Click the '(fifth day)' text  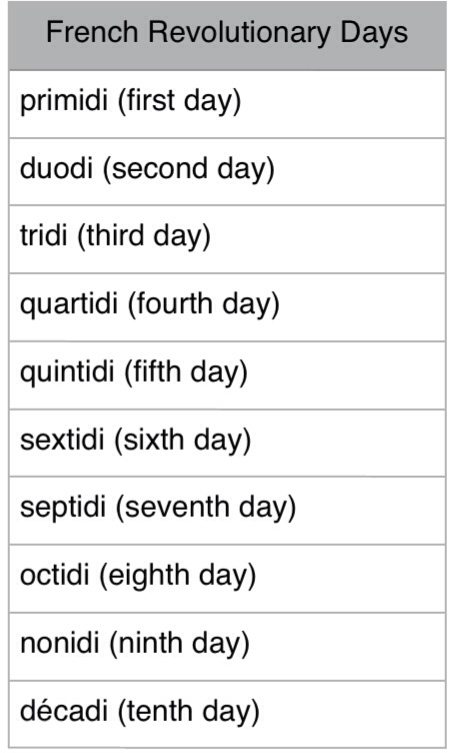(186, 374)
